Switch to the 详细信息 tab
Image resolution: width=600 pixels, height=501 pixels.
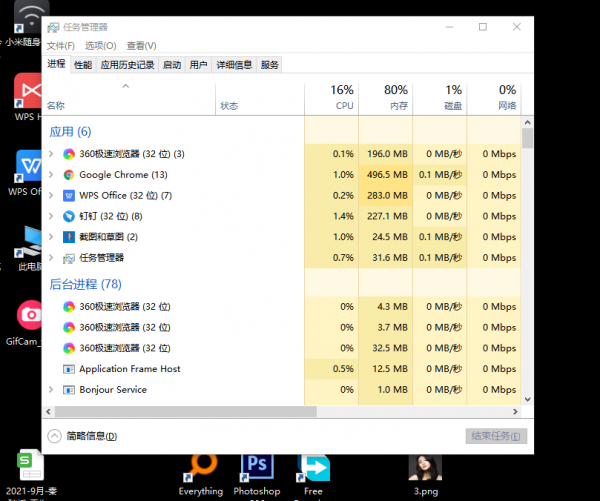(234, 65)
